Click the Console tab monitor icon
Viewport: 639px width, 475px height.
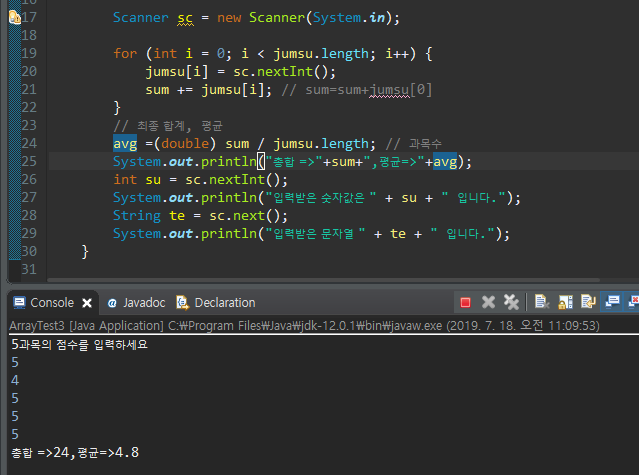pyautogui.click(x=19, y=303)
